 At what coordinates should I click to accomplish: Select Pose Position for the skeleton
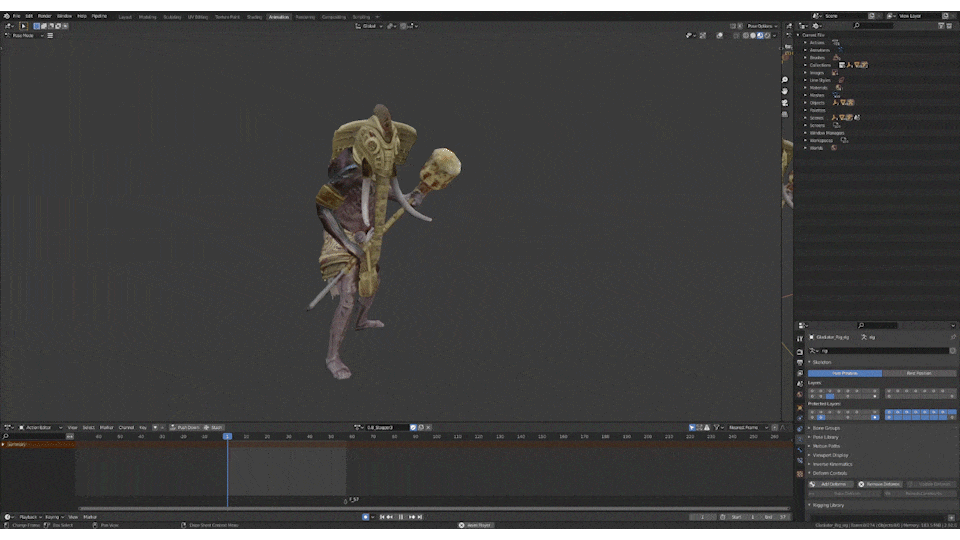(x=845, y=373)
